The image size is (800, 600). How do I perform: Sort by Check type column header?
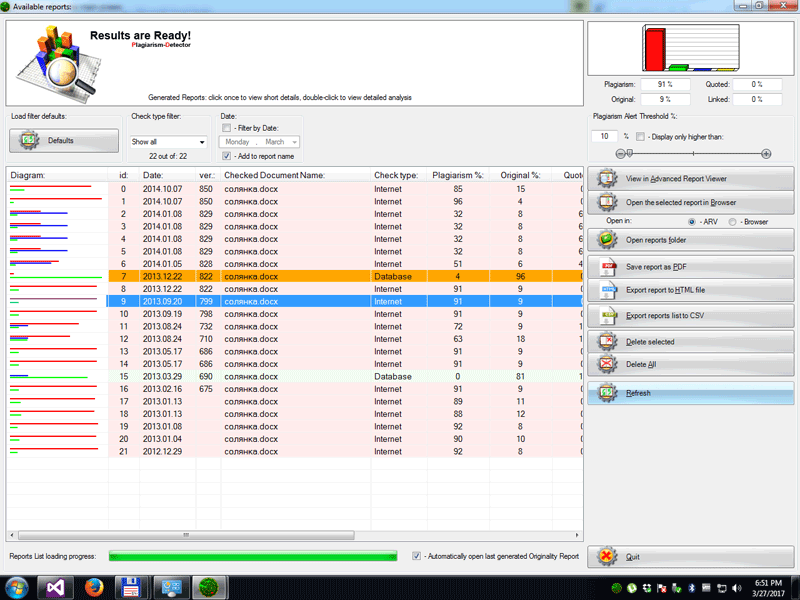point(399,175)
